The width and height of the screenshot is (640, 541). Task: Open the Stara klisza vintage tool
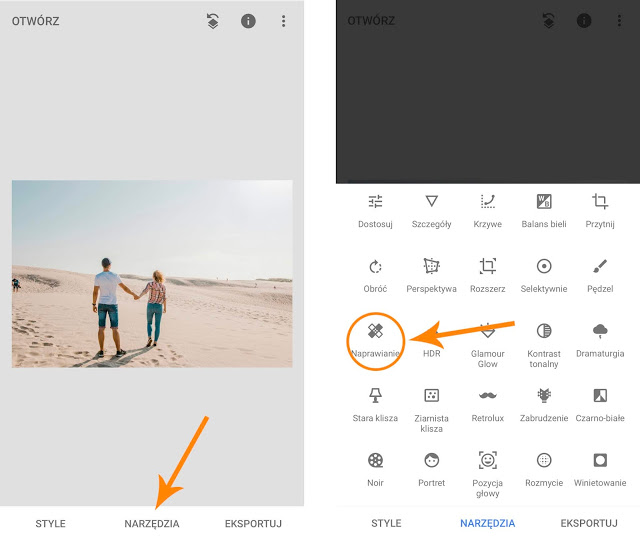(x=375, y=405)
